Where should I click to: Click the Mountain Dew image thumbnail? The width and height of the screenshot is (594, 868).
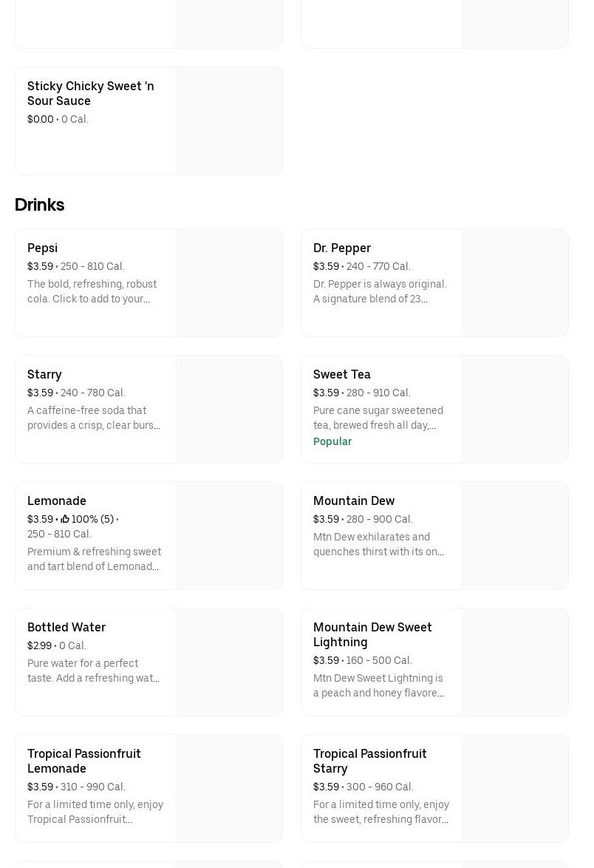pos(515,536)
